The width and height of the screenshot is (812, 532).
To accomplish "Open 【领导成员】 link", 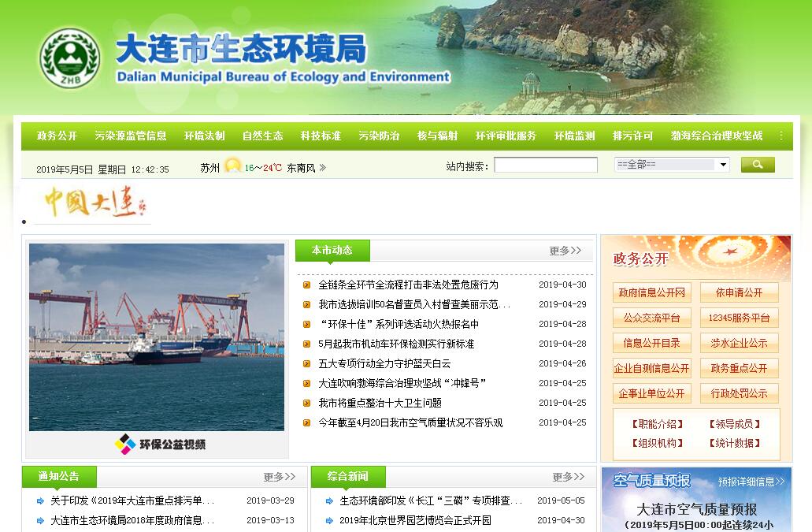I will point(734,424).
